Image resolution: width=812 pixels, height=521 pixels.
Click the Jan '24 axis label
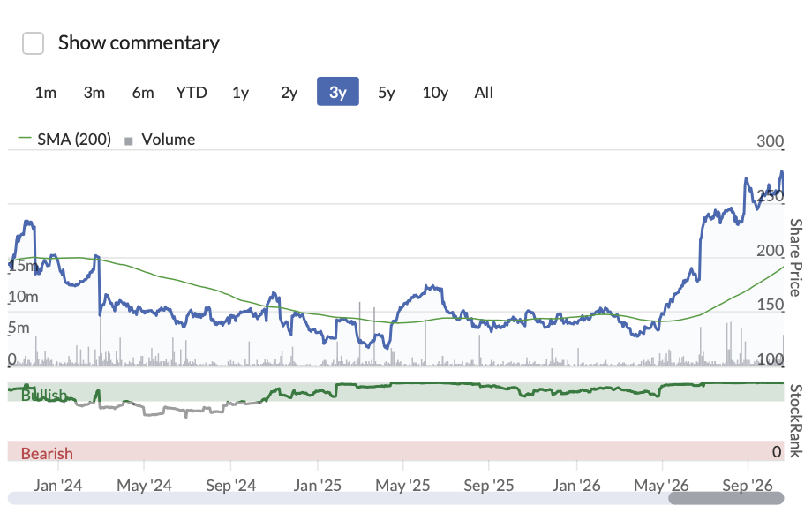(58, 486)
